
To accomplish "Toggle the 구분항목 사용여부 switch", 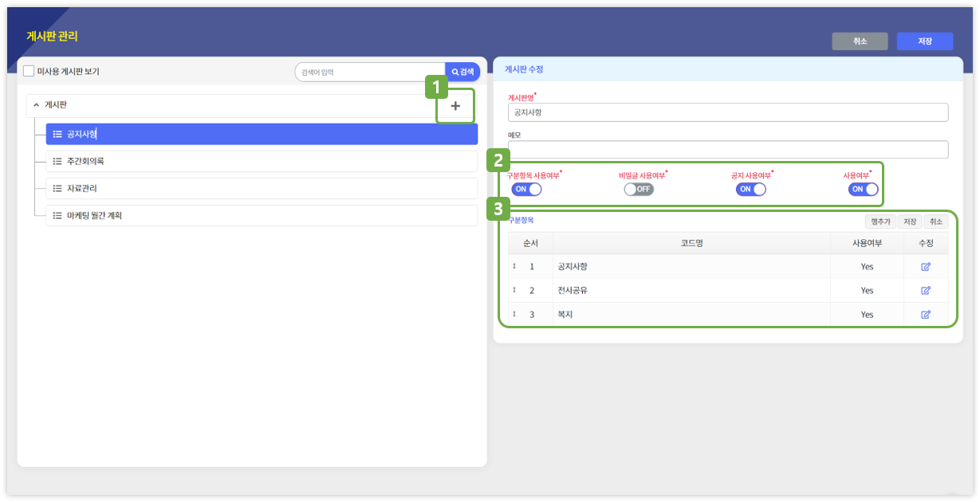I will (527, 189).
